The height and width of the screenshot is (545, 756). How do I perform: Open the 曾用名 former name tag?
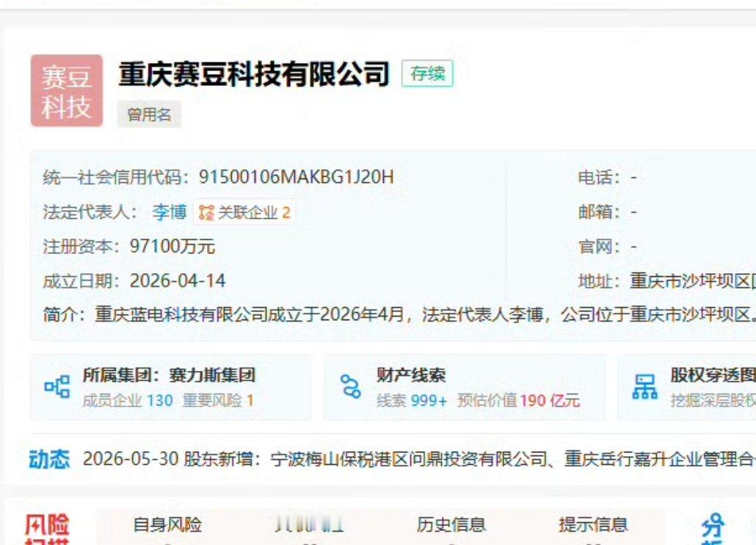point(149,115)
